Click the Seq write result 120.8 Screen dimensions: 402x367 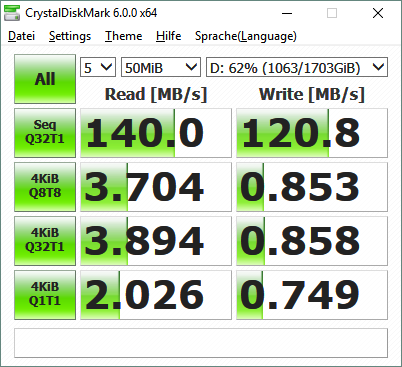pos(312,133)
